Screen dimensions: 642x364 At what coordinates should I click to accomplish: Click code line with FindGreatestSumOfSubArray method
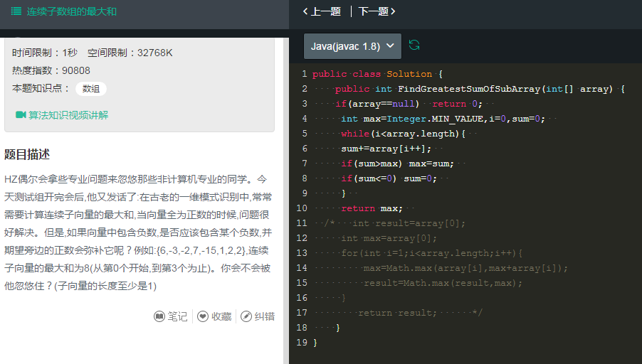pyautogui.click(x=480, y=89)
